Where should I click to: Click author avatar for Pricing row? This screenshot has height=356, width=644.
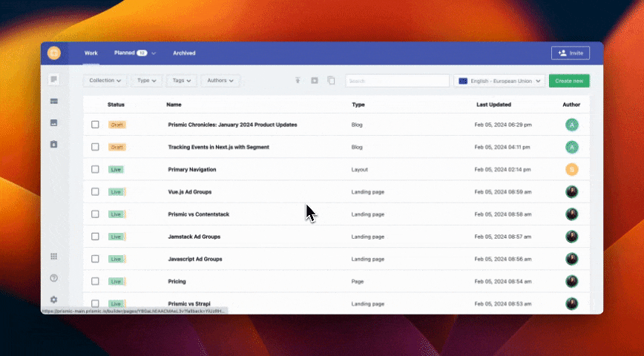[572, 281]
